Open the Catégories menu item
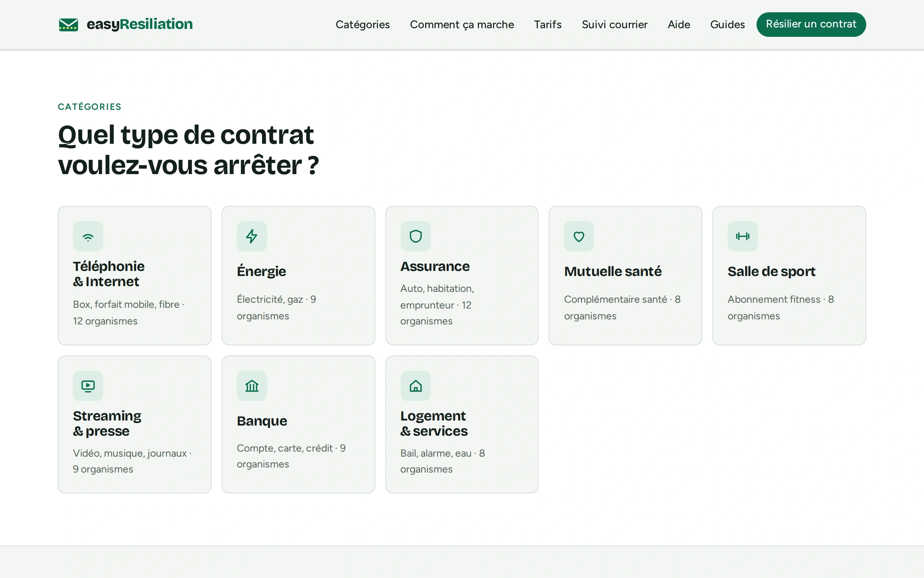This screenshot has height=578, width=924. point(362,25)
